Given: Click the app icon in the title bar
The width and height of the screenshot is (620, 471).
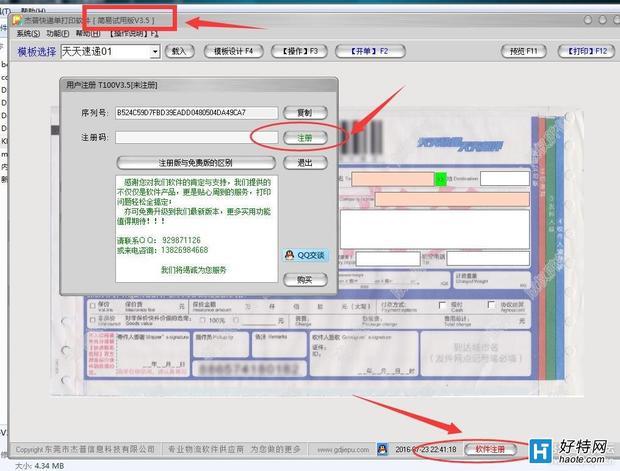Looking at the screenshot, I should click(17, 20).
